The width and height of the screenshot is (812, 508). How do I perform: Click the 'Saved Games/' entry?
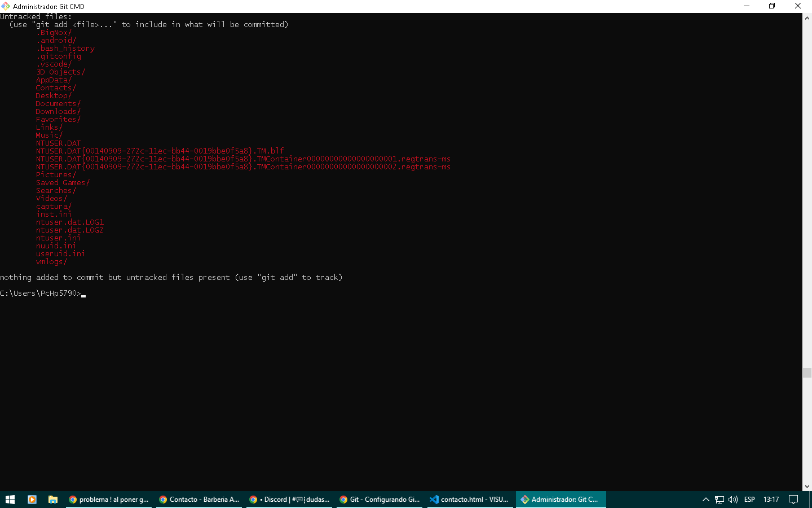click(x=63, y=183)
